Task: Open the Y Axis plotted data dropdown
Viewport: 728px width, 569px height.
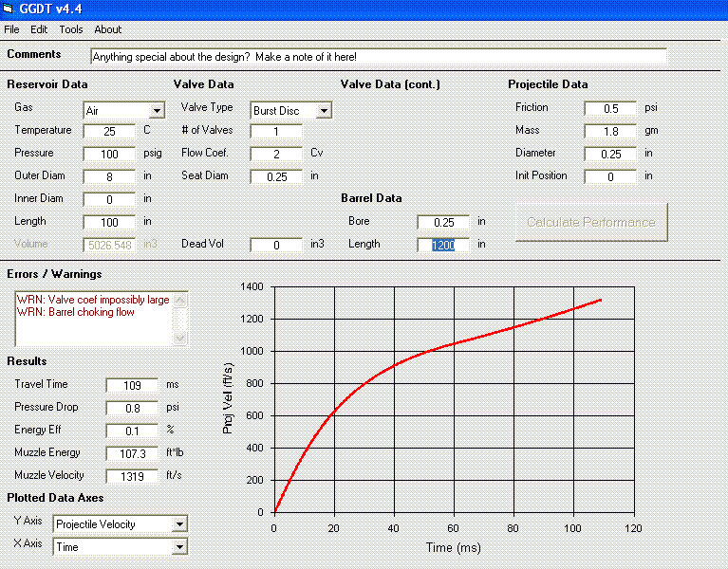Action: 179,524
